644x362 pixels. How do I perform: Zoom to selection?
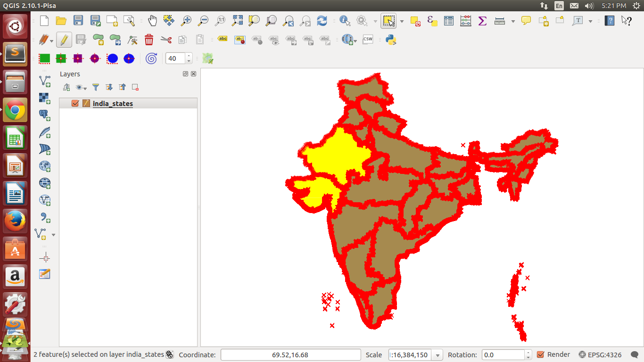point(254,21)
